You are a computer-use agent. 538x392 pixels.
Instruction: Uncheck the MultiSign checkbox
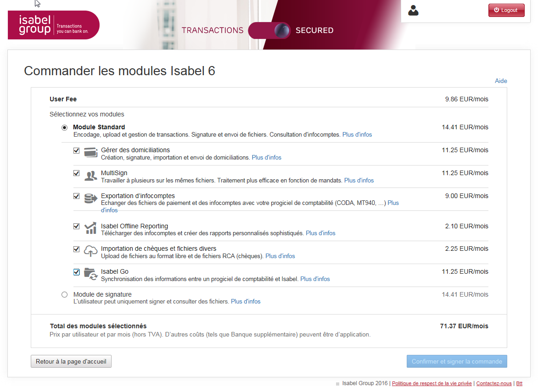pos(77,173)
